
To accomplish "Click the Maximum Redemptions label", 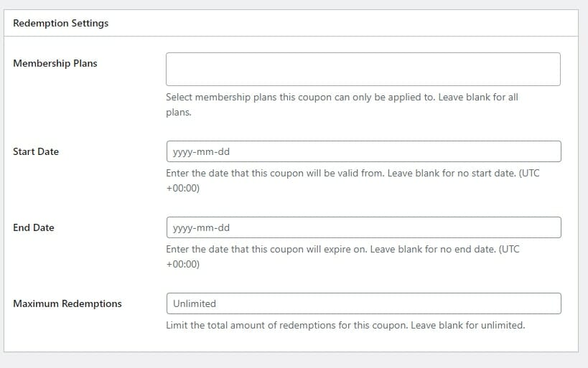I will (x=67, y=304).
